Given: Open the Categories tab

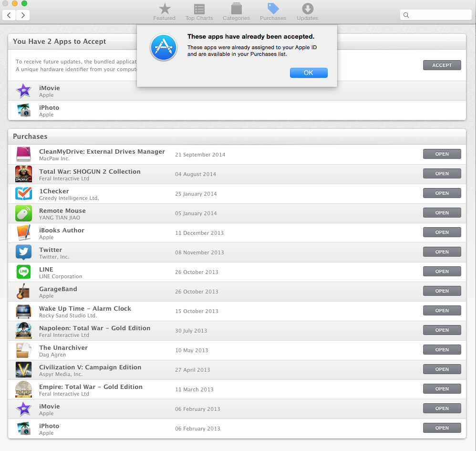Looking at the screenshot, I should coord(236,12).
